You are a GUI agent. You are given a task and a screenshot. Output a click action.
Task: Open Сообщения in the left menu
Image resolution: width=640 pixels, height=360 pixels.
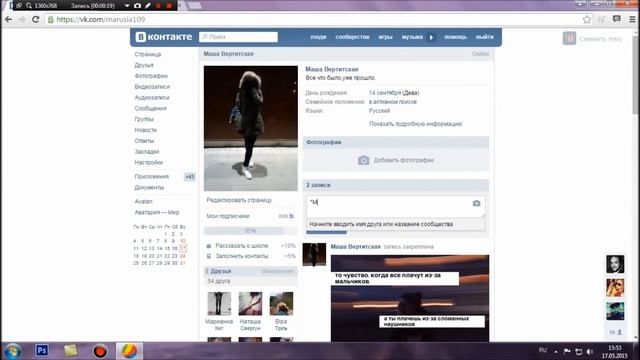151,108
